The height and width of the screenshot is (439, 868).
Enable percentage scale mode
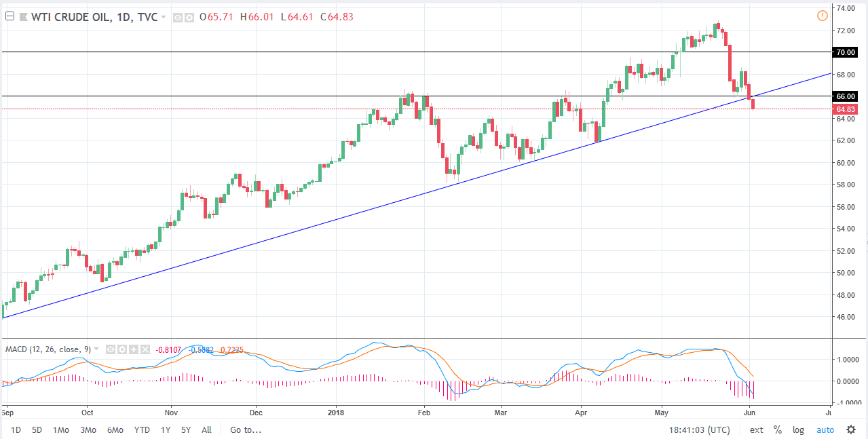[778, 430]
